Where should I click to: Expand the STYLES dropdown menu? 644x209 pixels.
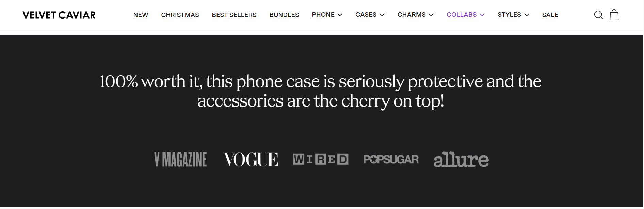pos(513,15)
